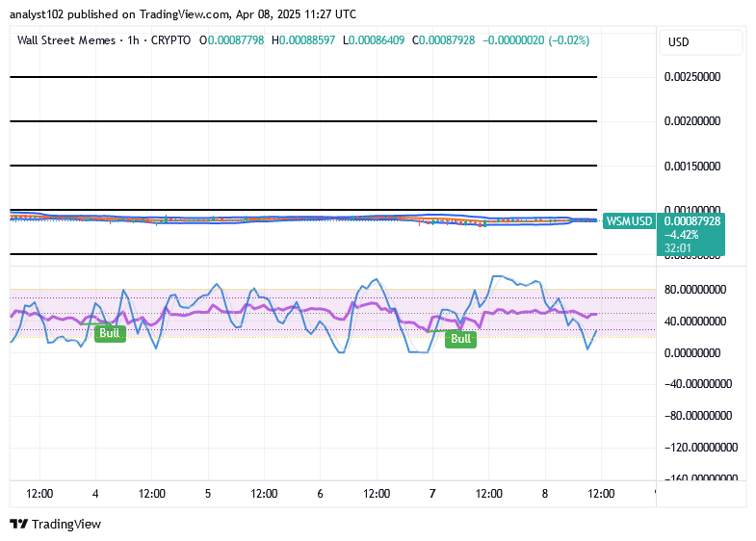Select the first Bull marker near date 4
Image resolution: width=756 pixels, height=541 pixels.
[x=110, y=333]
